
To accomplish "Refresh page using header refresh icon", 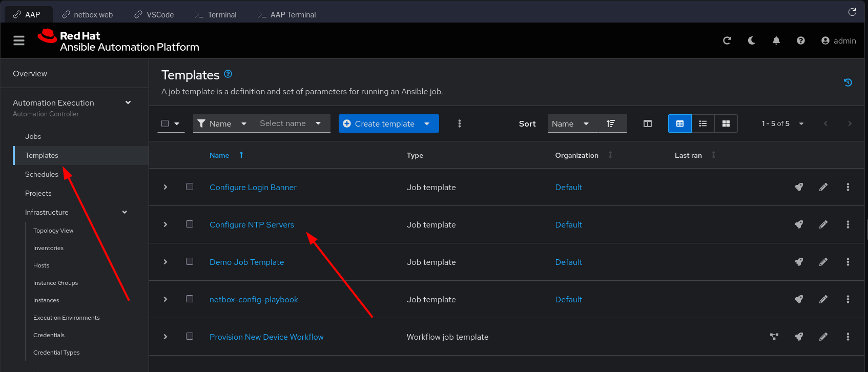I will tap(727, 40).
